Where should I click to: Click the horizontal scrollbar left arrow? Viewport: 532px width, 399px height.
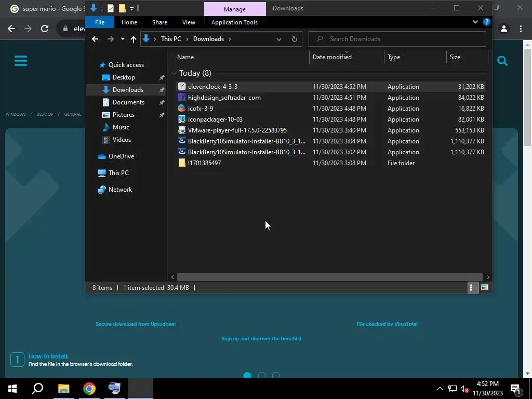[172, 277]
